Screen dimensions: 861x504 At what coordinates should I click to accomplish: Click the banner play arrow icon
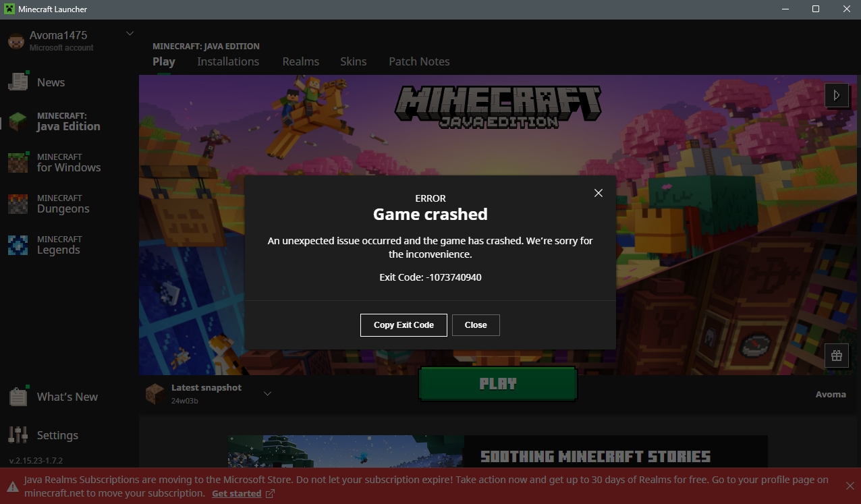(x=837, y=95)
